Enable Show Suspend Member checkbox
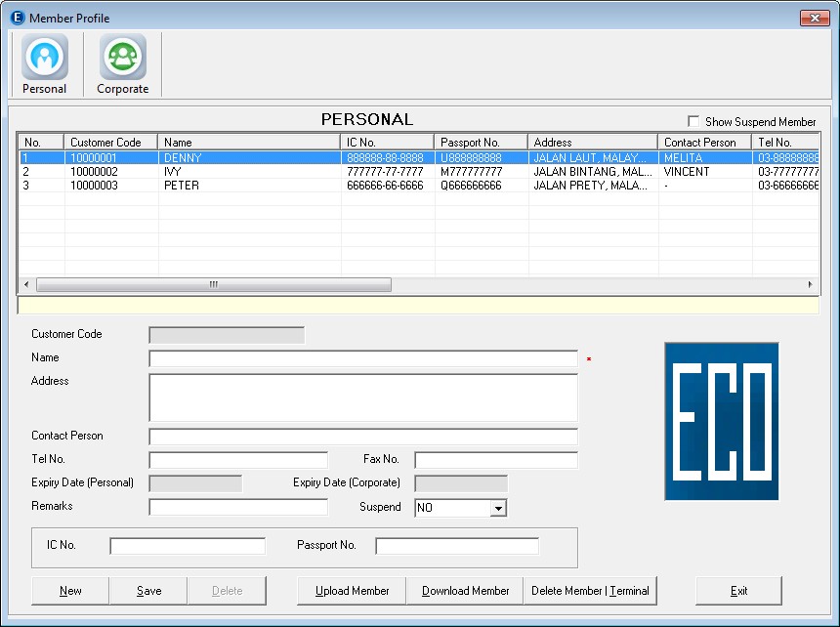The width and height of the screenshot is (840, 627). click(x=693, y=122)
